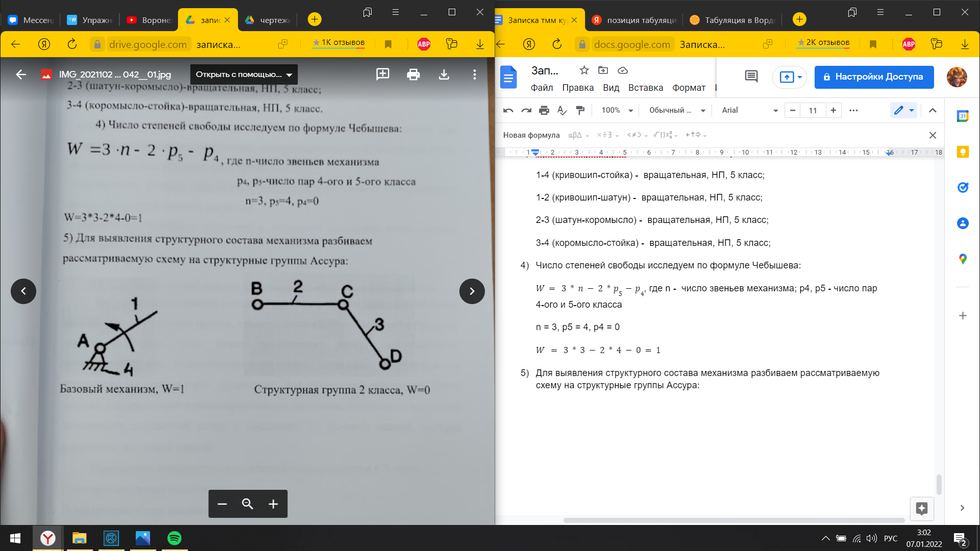Screen dimensions: 980x551
Task: Open more actions menu in Drive preview
Action: pos(475,74)
